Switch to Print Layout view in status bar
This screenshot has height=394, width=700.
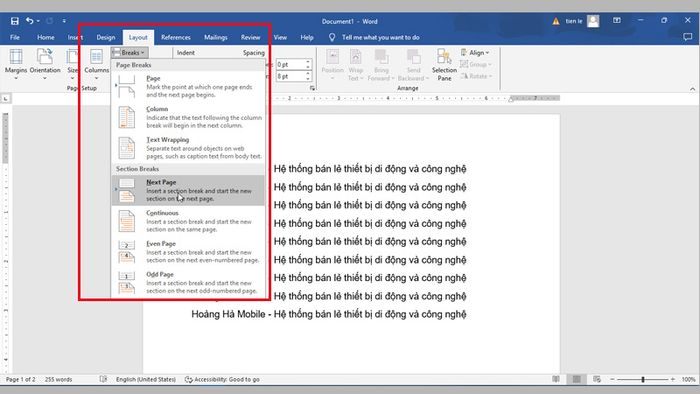tap(576, 379)
